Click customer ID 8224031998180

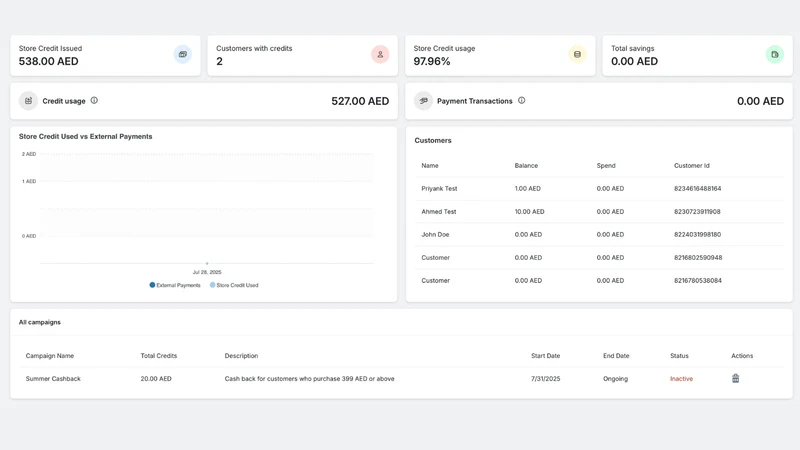click(x=697, y=234)
